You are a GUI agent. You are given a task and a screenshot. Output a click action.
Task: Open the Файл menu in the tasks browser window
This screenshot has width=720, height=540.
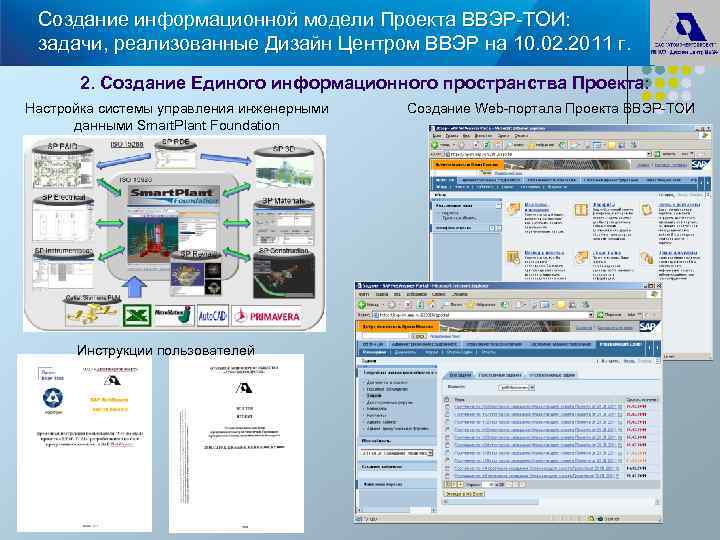[364, 294]
